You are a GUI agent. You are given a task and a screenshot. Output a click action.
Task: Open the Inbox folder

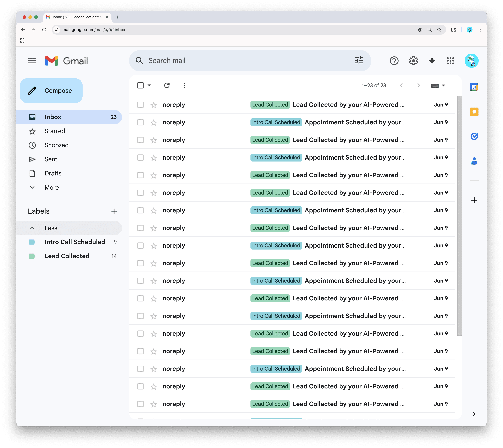pos(69,117)
